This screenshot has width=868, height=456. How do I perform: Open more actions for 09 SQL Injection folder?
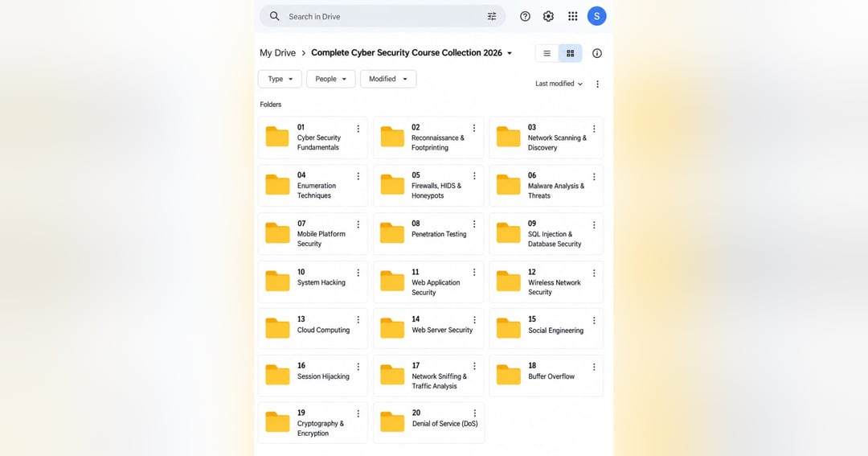pyautogui.click(x=594, y=225)
